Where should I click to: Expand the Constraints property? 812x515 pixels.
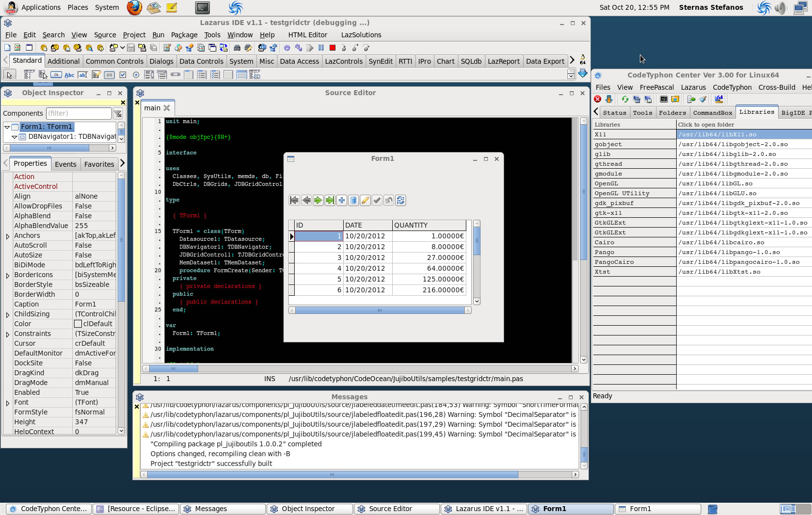click(x=8, y=334)
